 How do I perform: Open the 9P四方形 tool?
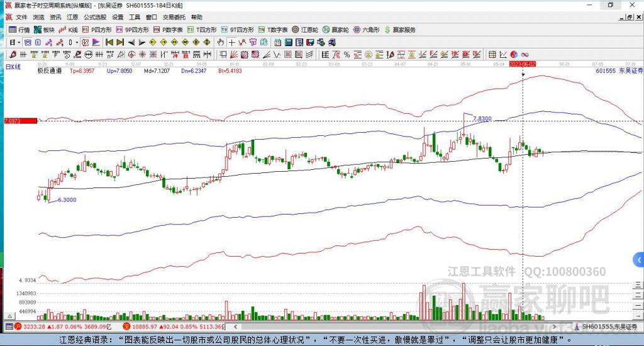[x=133, y=30]
